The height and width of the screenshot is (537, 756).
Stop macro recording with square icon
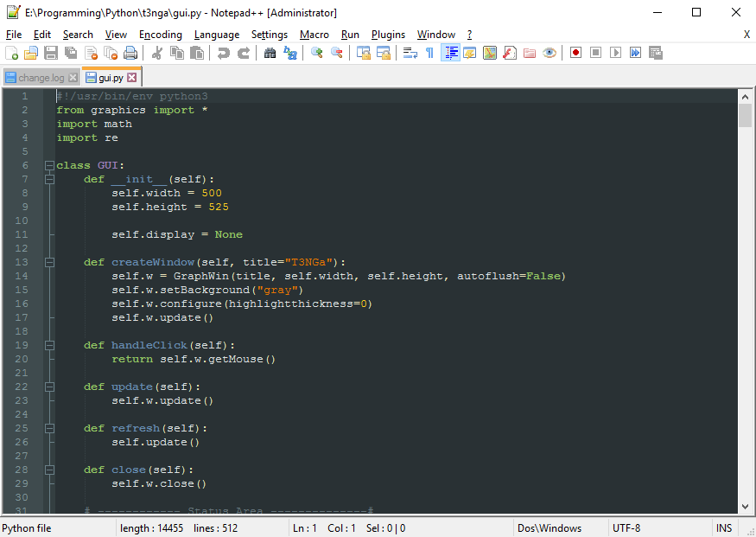pos(596,53)
